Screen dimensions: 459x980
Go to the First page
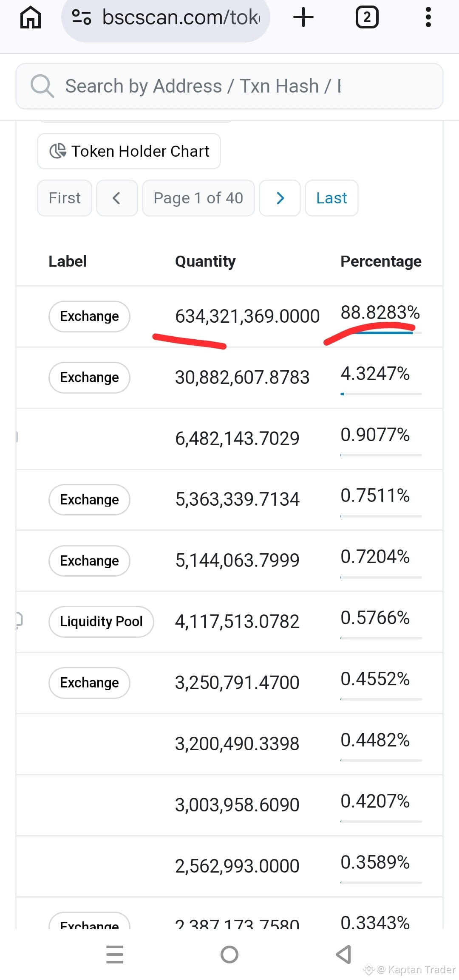pyautogui.click(x=65, y=198)
